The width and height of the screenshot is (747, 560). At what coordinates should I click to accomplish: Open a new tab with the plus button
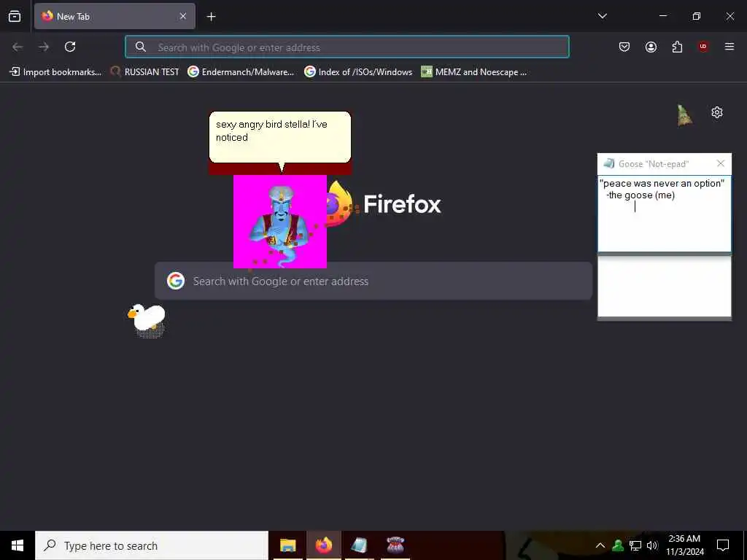(x=211, y=17)
